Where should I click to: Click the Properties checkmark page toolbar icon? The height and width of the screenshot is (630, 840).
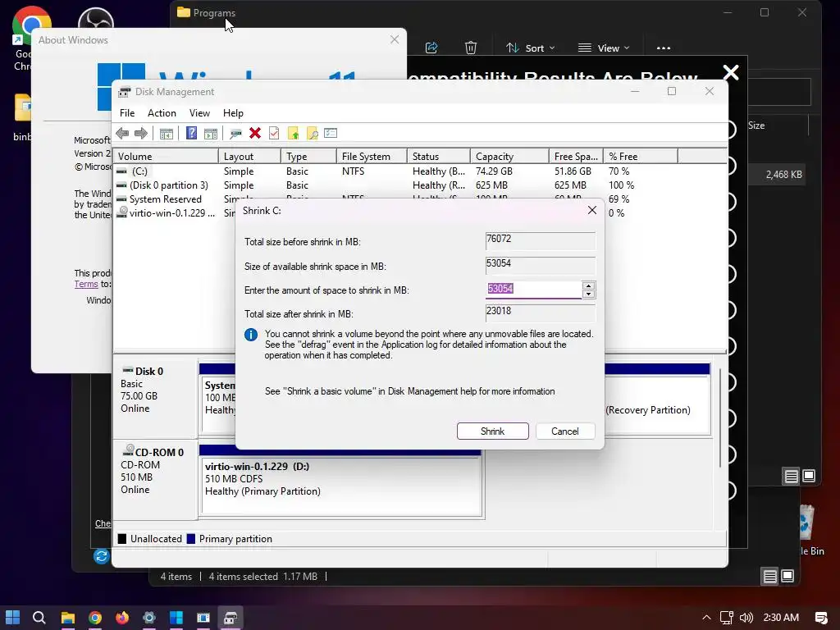(x=274, y=133)
